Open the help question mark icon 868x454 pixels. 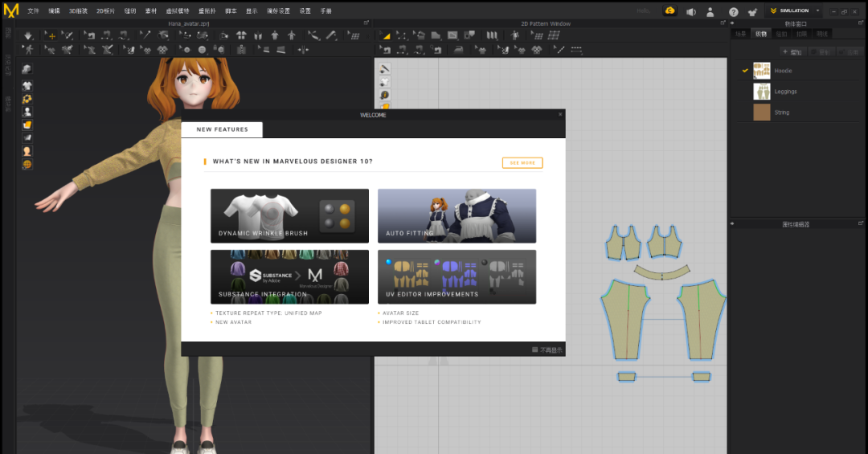733,11
